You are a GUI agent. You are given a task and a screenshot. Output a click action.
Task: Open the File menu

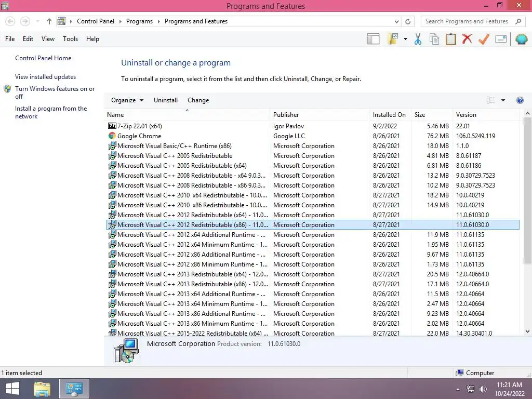(x=10, y=39)
